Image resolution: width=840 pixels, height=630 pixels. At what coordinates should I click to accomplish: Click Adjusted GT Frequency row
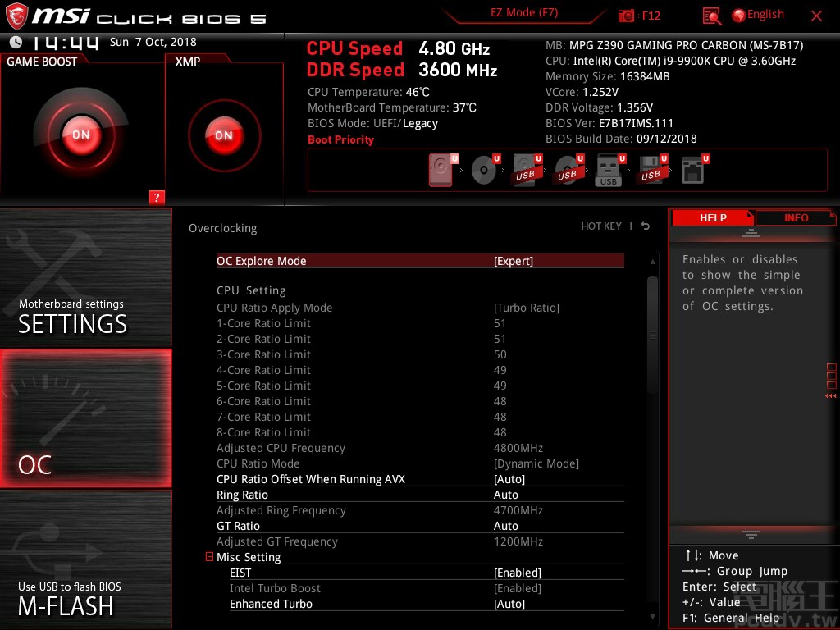(420, 541)
